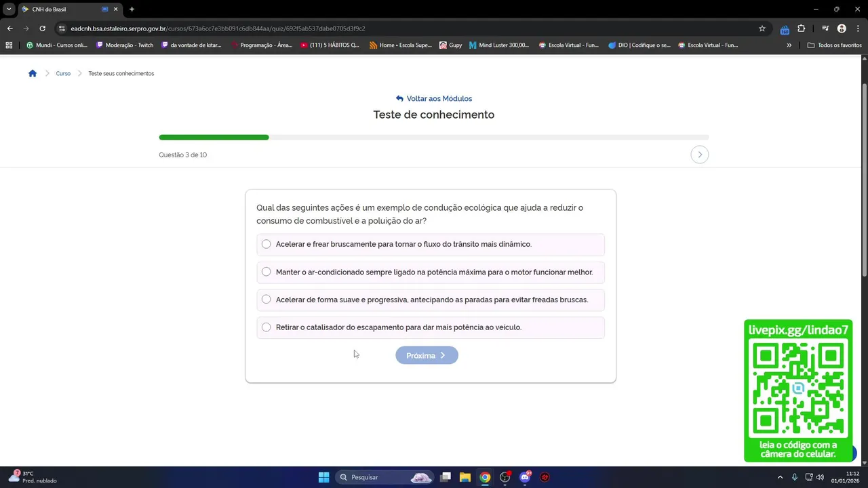Open Moderação - Twitch bookmark
Image resolution: width=868 pixels, height=488 pixels.
(x=125, y=45)
